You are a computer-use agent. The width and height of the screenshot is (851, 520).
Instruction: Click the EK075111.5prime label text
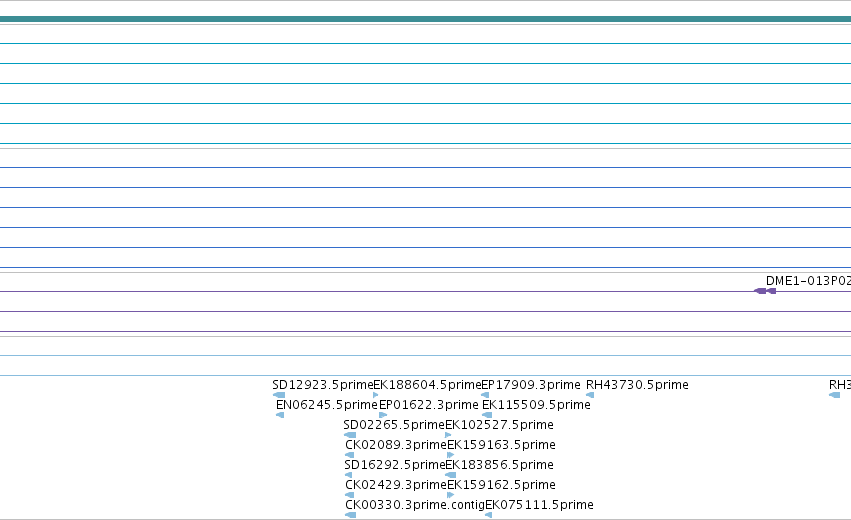coord(539,505)
